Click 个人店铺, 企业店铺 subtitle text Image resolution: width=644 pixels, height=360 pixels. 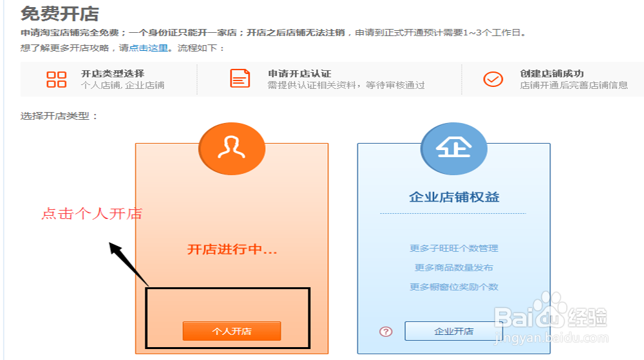click(123, 85)
